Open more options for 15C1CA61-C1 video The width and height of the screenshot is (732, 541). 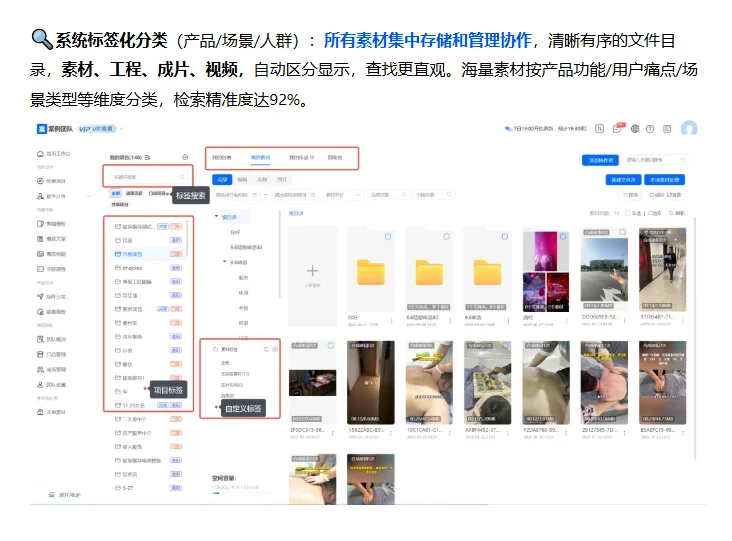pyautogui.click(x=450, y=433)
